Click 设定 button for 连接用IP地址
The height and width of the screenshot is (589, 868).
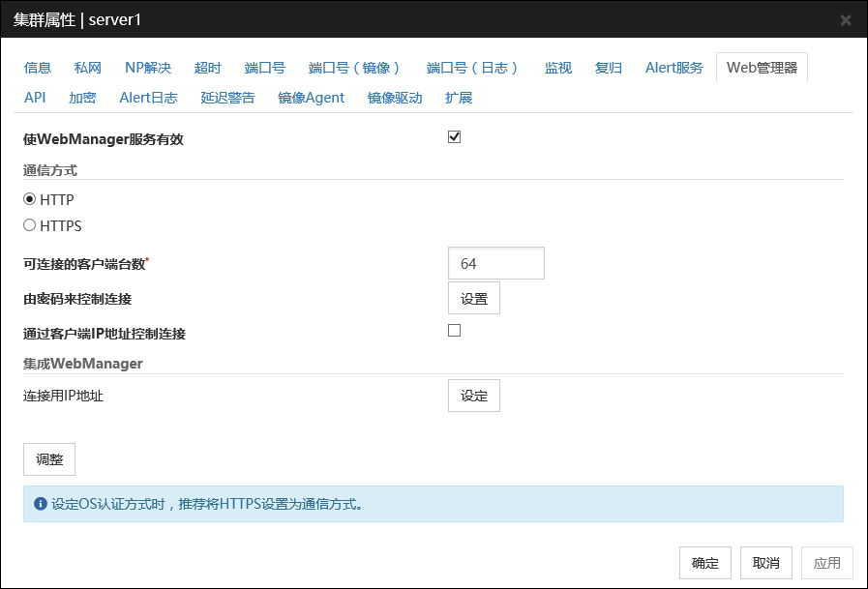[x=474, y=396]
